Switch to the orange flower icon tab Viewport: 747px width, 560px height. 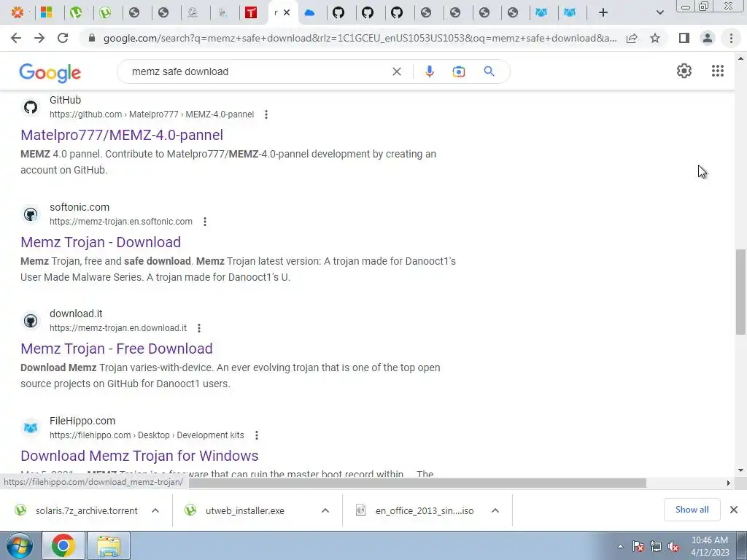(18, 12)
